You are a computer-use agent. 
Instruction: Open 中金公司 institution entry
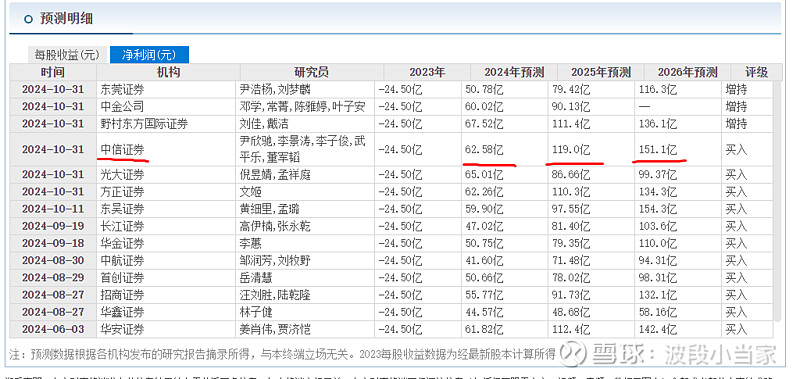122,107
